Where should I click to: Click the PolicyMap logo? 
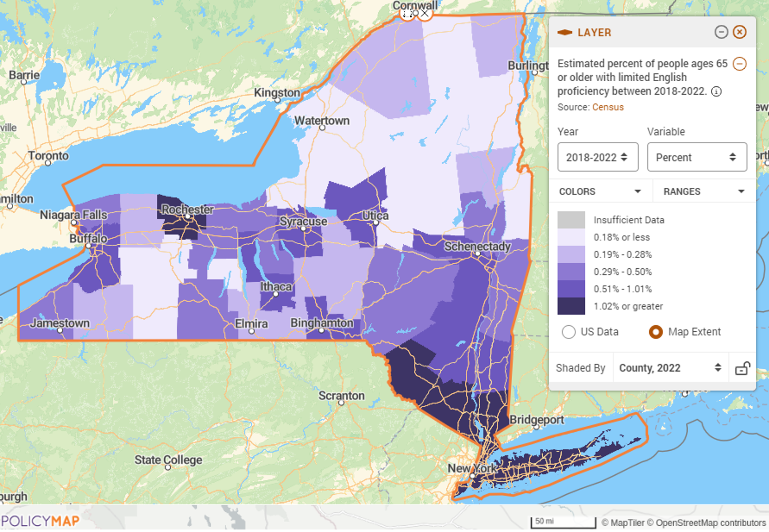pos(40,521)
